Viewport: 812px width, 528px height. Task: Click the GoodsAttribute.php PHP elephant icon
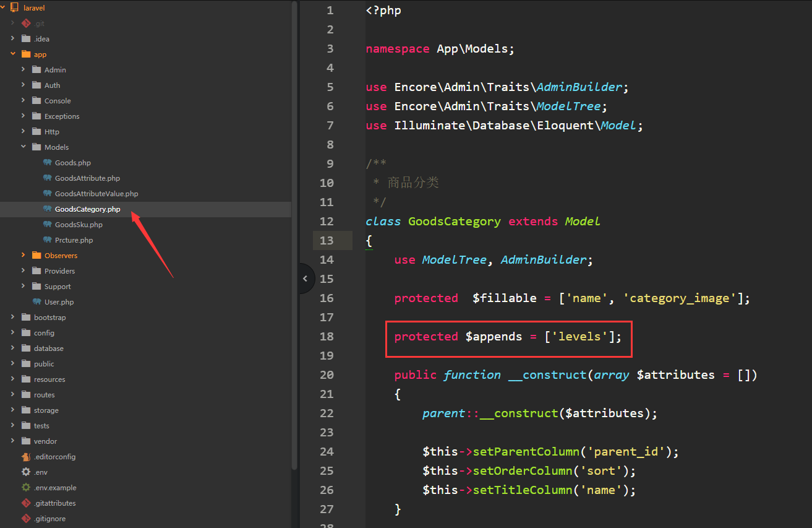point(48,178)
